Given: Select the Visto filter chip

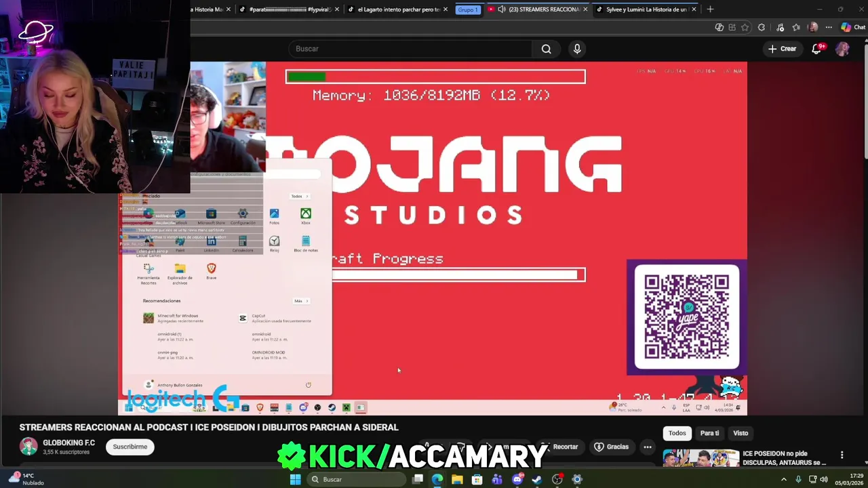Looking at the screenshot, I should coord(741,433).
